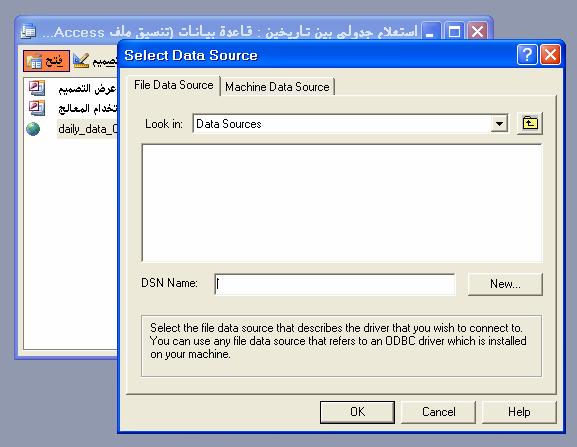Select daily_data linked table entry
This screenshot has height=447, width=577.
click(x=88, y=129)
